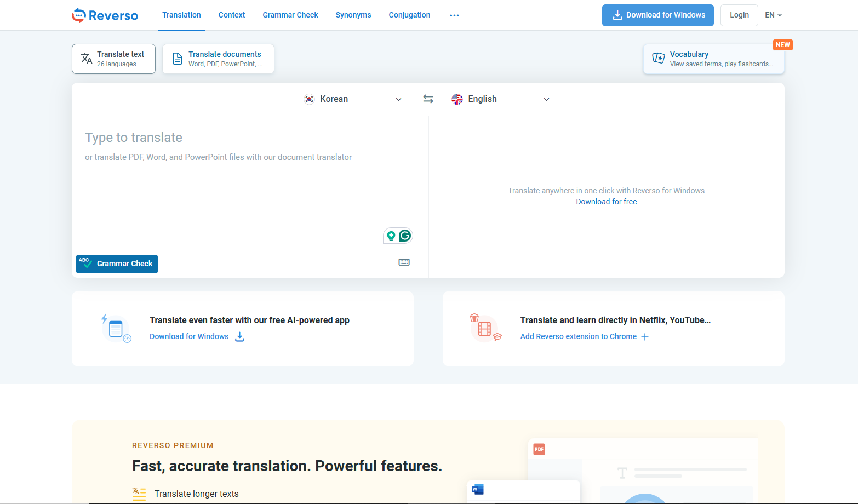Click the Translate text icon

click(86, 58)
